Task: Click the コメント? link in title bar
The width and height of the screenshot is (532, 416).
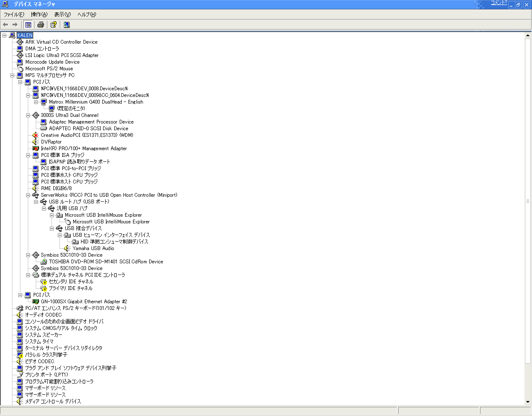Action: (x=499, y=3)
